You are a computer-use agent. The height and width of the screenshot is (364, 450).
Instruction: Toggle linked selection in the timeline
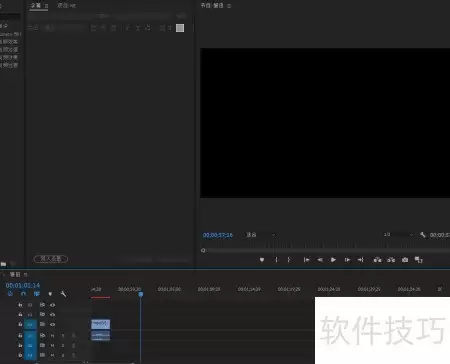[x=37, y=294]
